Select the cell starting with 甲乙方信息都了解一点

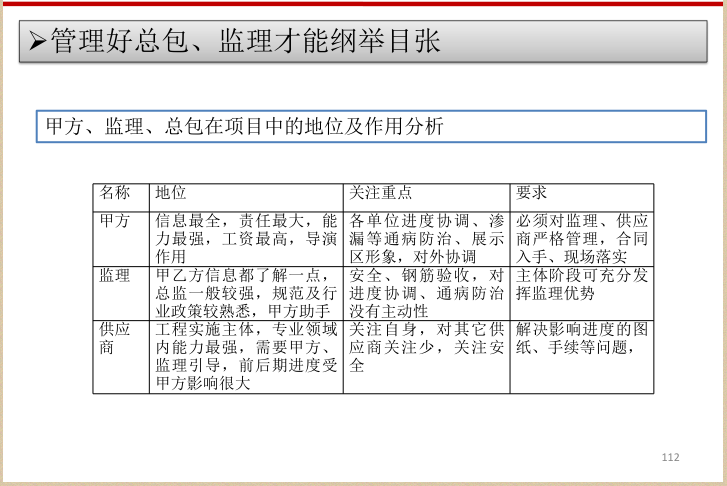pos(247,292)
